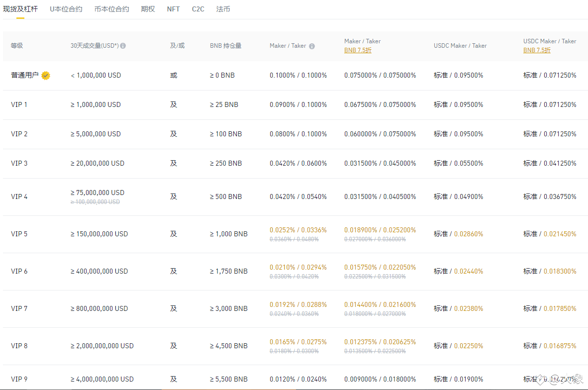Click the 0.0120% / 0.0240% fee for VIP 9
The image size is (588, 390).
click(298, 379)
